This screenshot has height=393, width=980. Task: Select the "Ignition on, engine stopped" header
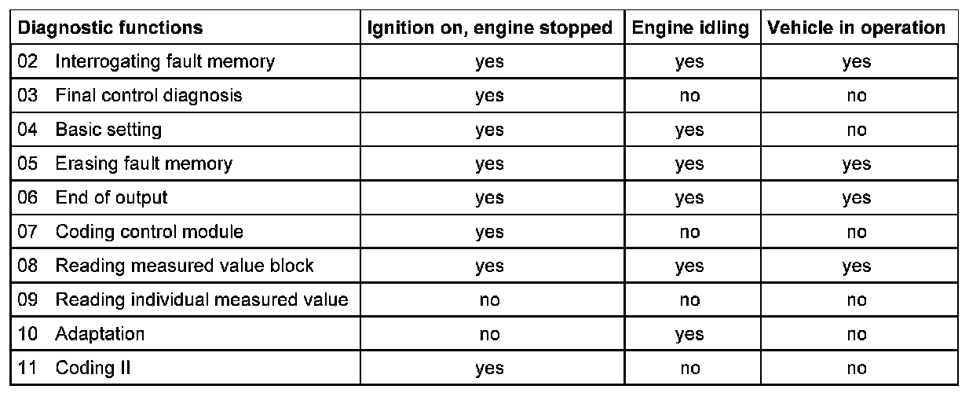(x=490, y=28)
